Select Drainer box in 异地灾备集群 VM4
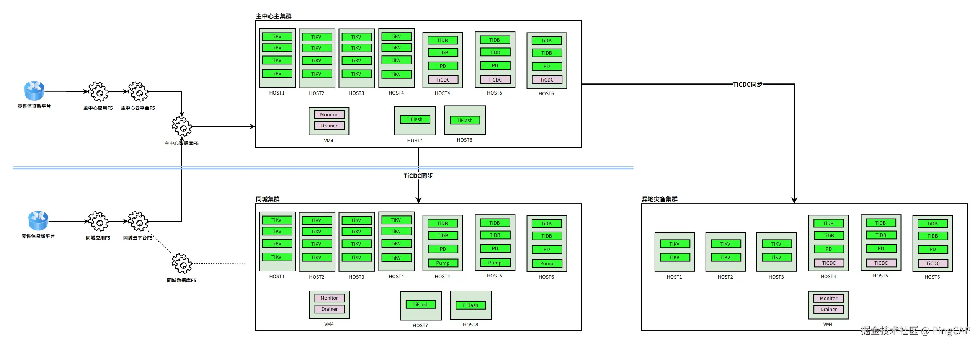Screen dimensions: 980x346 pyautogui.click(x=829, y=309)
